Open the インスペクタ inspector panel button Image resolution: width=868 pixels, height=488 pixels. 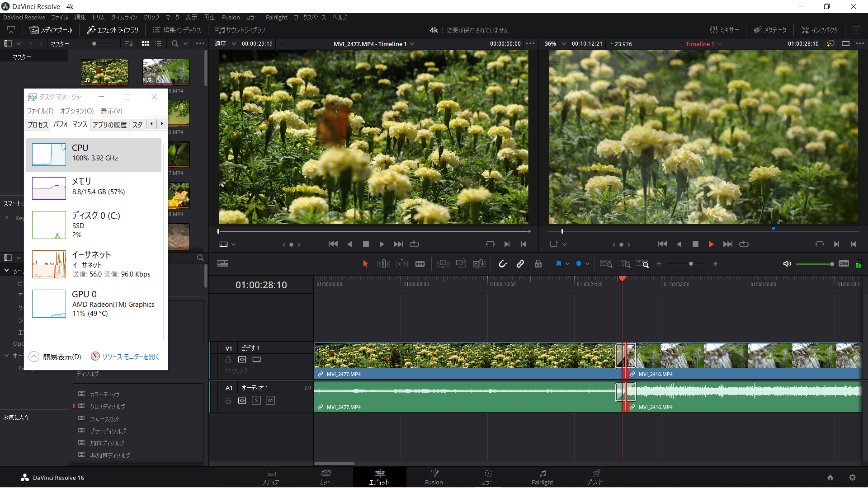820,30
